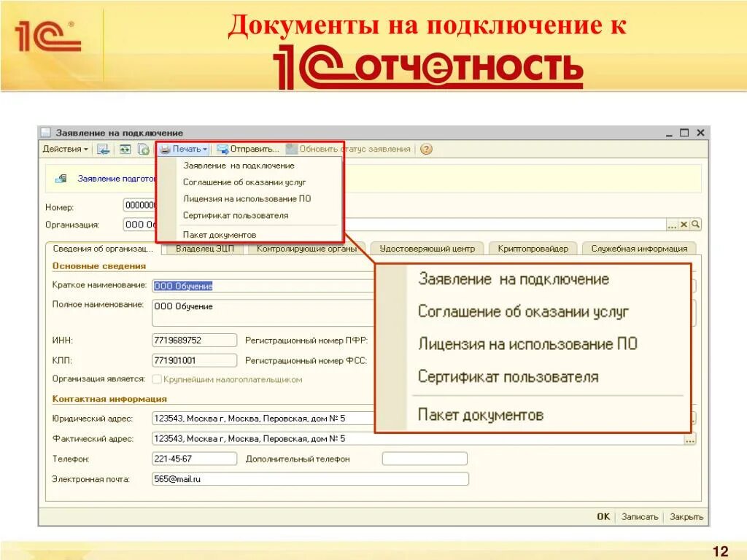Viewport: 747px width, 560px height.
Task: Click the Полное наименование text area
Action: pyautogui.click(x=263, y=312)
